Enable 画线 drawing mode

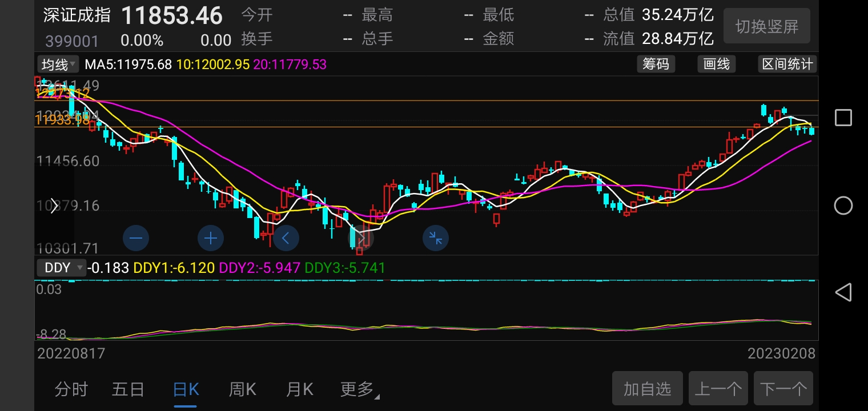716,64
